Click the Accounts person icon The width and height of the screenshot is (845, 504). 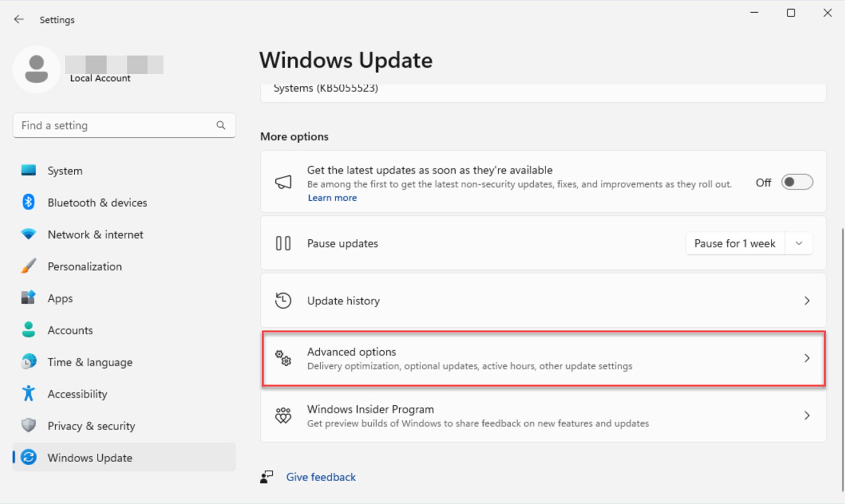(28, 330)
